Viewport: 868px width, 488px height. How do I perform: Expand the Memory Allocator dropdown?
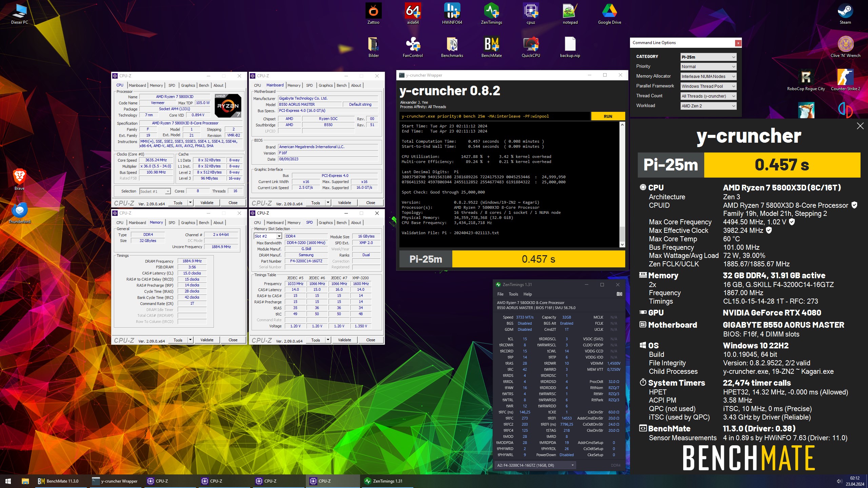[708, 77]
